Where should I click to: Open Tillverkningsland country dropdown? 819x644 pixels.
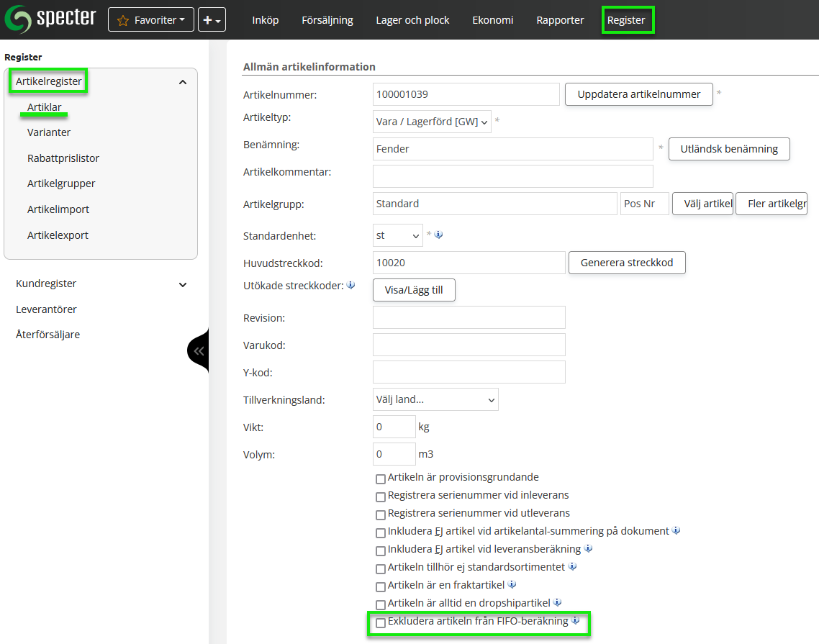click(435, 399)
